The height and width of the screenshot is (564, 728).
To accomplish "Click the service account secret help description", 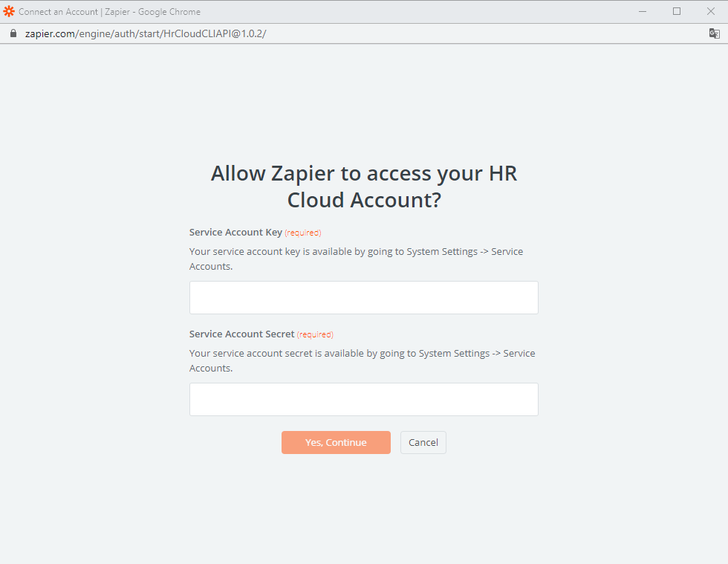I will (363, 360).
